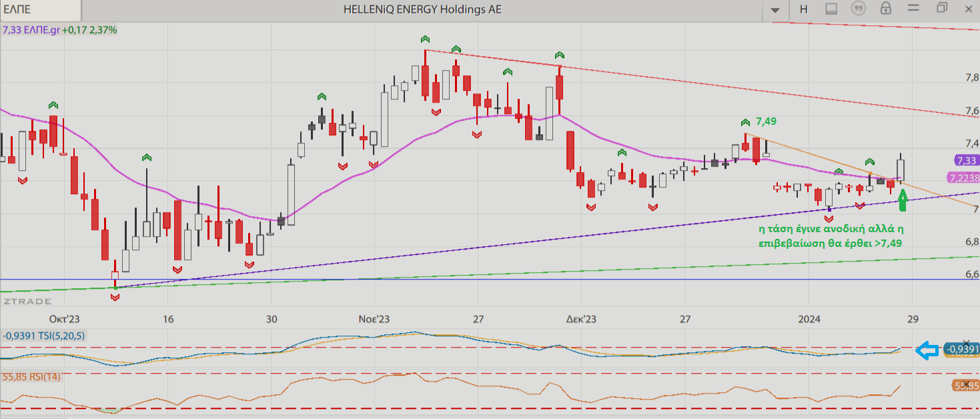
Task: Click the 16 date axis label
Action: (168, 319)
